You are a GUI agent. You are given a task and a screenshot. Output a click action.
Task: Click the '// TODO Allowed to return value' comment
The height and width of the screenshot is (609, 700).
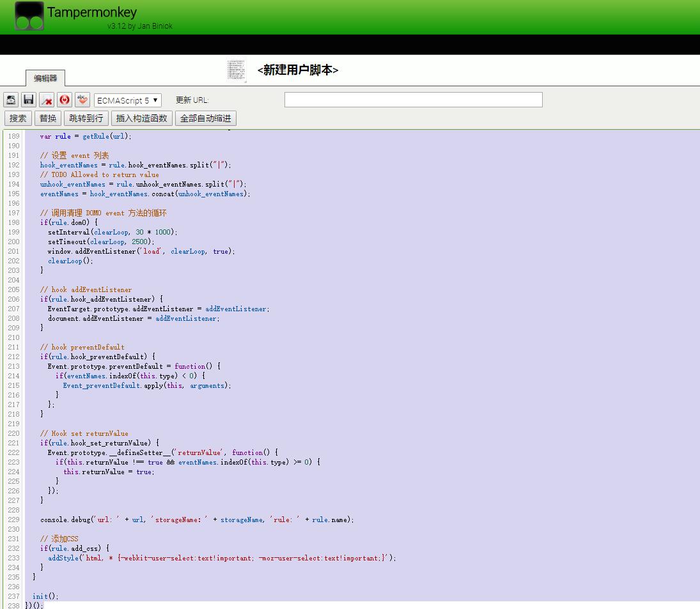(x=100, y=174)
